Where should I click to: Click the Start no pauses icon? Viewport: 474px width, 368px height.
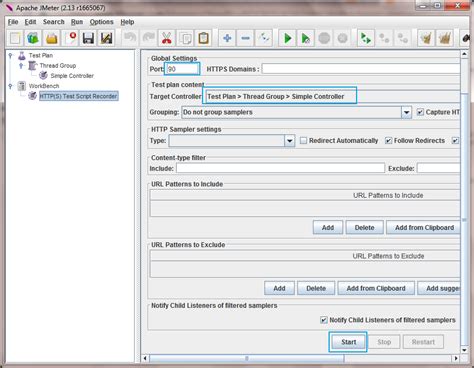pos(306,38)
